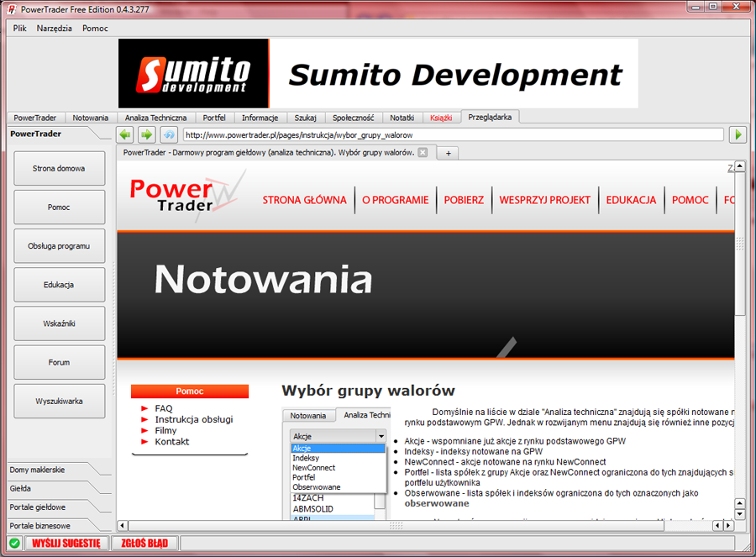Screen dimensions: 756x557
Task: Open the red Książki tab
Action: point(441,118)
